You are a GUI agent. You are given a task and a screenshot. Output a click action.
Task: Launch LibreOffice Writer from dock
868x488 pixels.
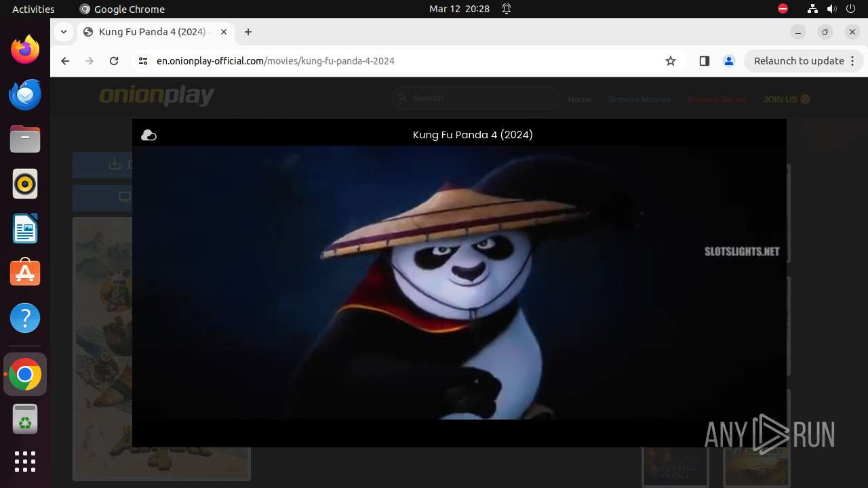coord(25,228)
